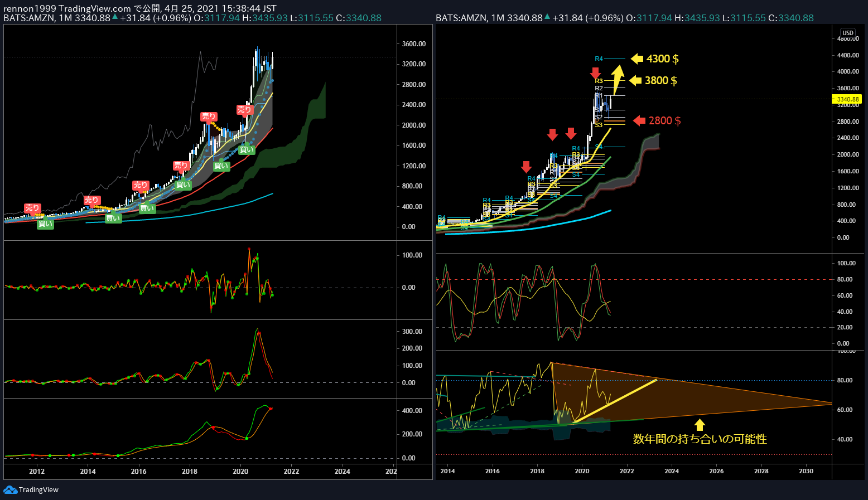Click 2030 on the right chart time axis

[806, 471]
